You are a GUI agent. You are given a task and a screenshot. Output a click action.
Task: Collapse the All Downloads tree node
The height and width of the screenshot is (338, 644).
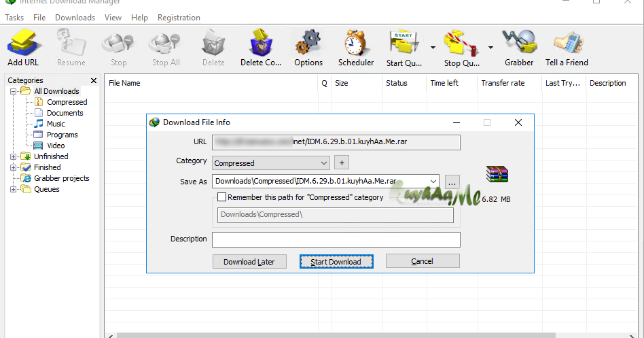(13, 91)
